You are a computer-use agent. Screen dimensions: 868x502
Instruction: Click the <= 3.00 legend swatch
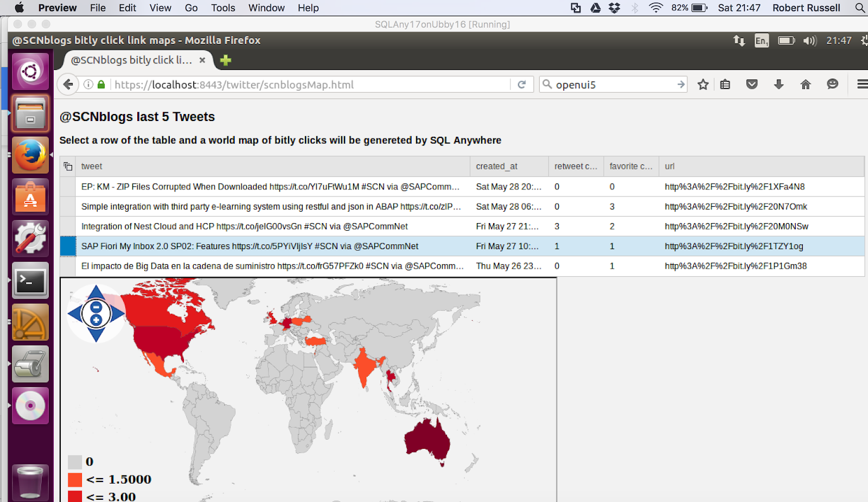[75, 497]
